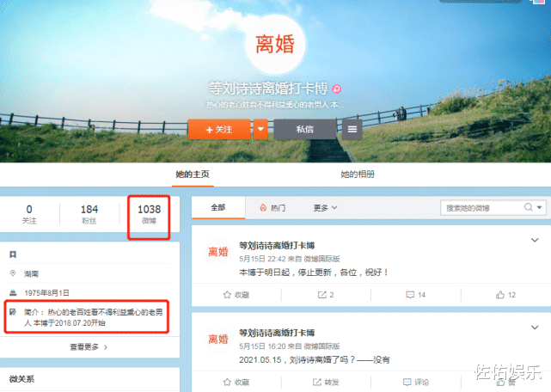The width and height of the screenshot is (551, 392).
Task: Click the birthday cake icon by 1975年8月1日
Action: click(13, 292)
